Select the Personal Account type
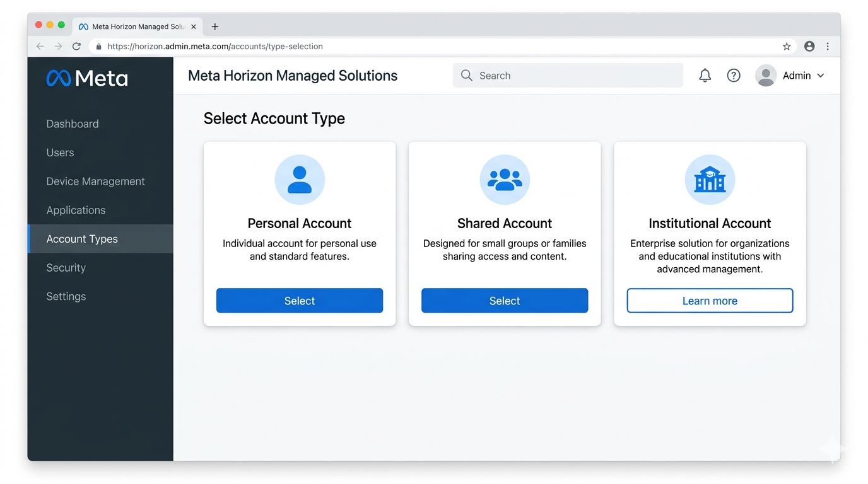The image size is (868, 484). coord(300,301)
